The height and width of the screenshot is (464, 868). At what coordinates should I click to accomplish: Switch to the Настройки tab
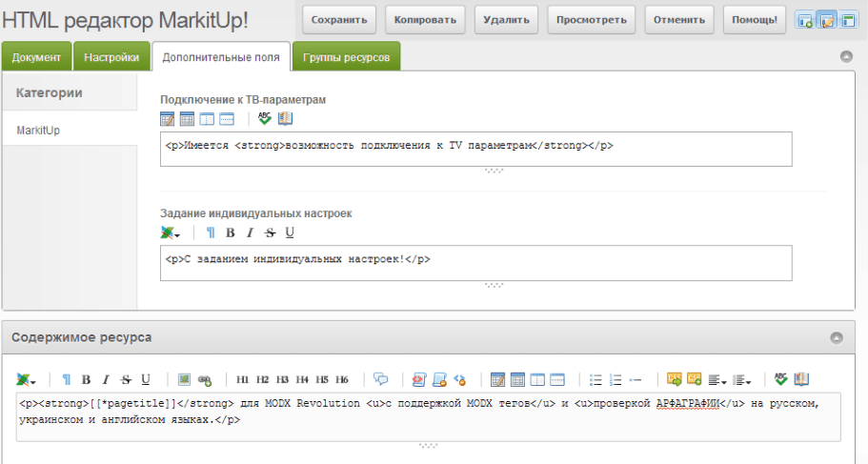tap(111, 57)
